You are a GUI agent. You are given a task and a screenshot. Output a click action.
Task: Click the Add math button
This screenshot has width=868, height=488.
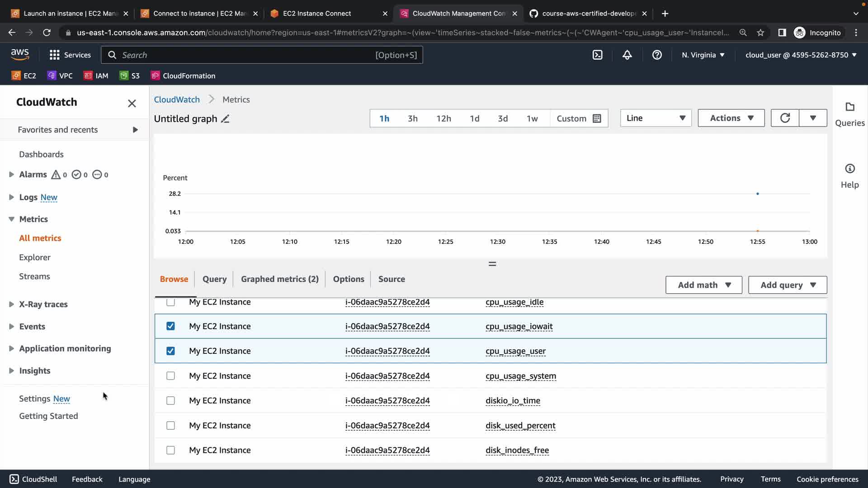(703, 285)
